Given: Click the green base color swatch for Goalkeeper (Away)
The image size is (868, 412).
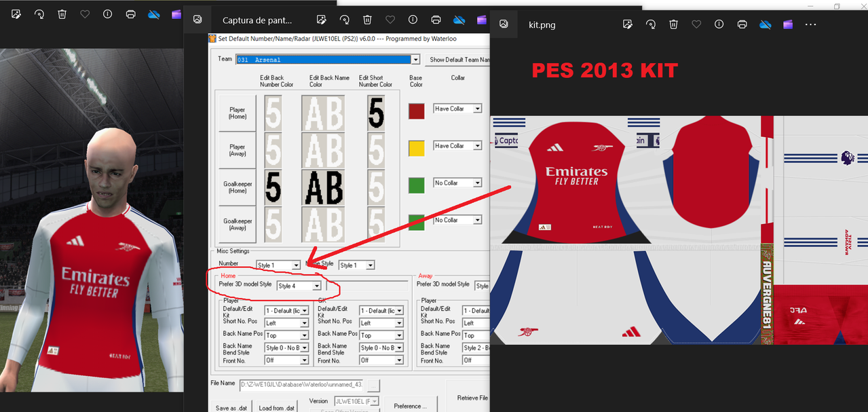Looking at the screenshot, I should point(417,223).
